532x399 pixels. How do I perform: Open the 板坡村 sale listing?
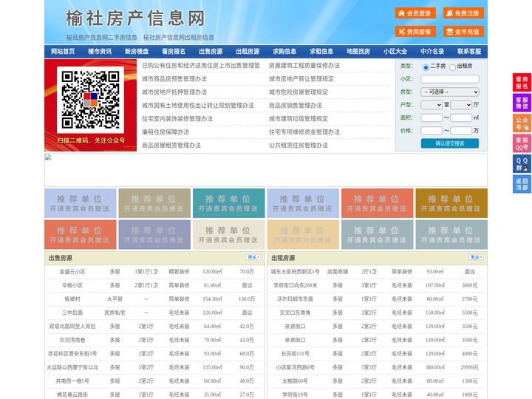pos(72,299)
